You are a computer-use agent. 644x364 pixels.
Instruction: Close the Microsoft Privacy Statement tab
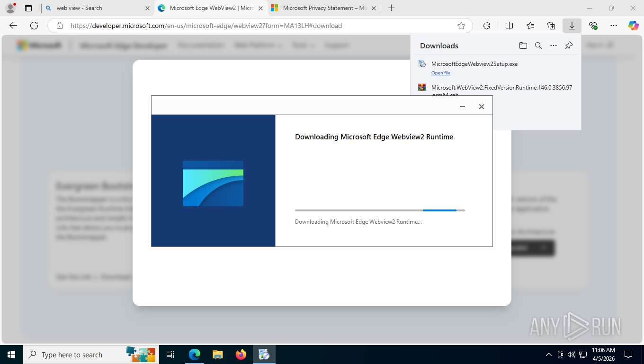point(374,8)
